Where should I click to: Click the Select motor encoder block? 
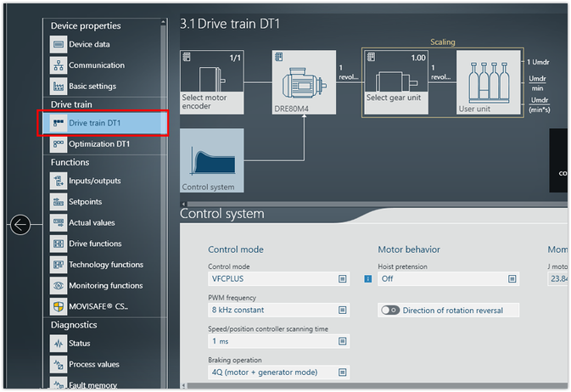[x=212, y=81]
